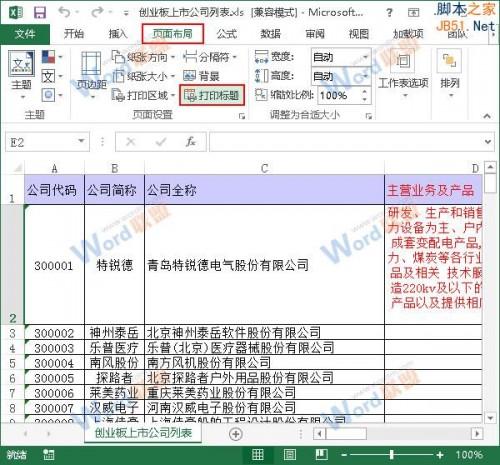Screen dimensions: 500x465
Task: Open Excel help question mark
Action: [x=389, y=13]
